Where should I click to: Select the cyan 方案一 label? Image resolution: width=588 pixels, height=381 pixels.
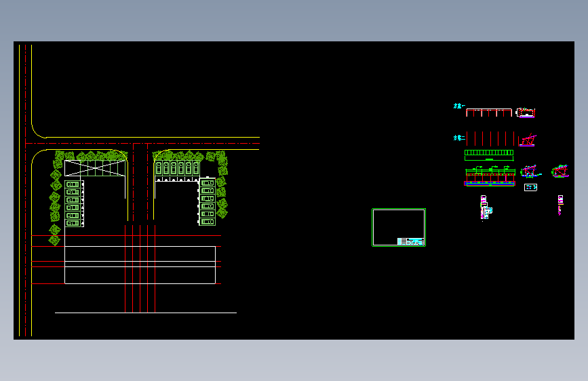tap(459, 106)
